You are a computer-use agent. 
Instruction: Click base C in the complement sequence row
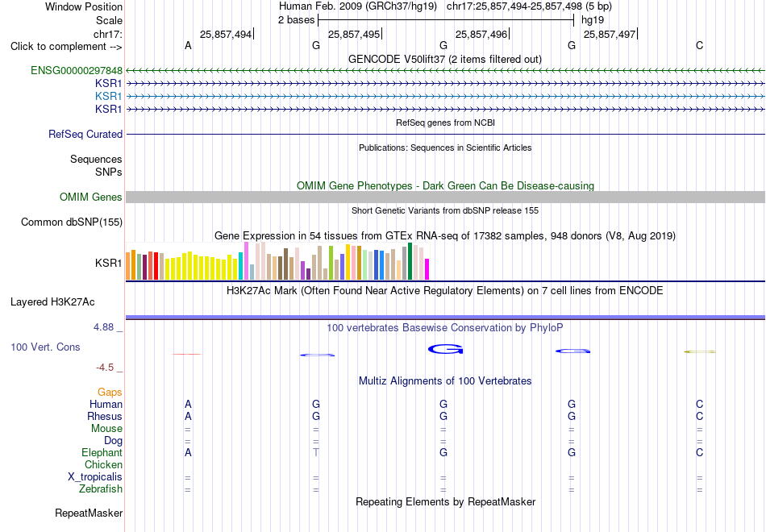(700, 46)
